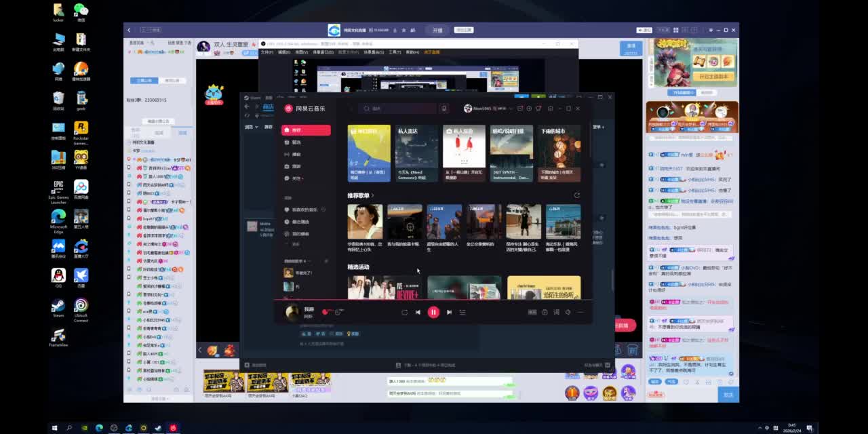The height and width of the screenshot is (434, 868).
Task: Open 每日推荐 card
Action: [369, 153]
